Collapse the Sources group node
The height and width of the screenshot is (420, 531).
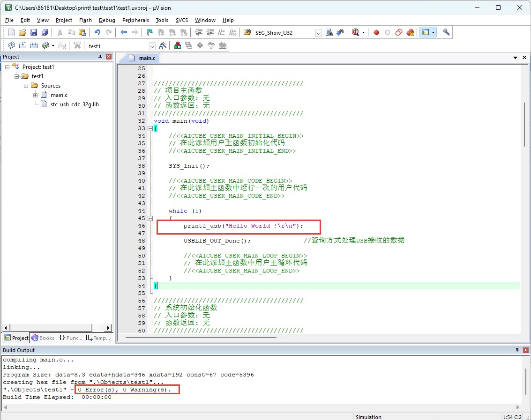(x=26, y=86)
